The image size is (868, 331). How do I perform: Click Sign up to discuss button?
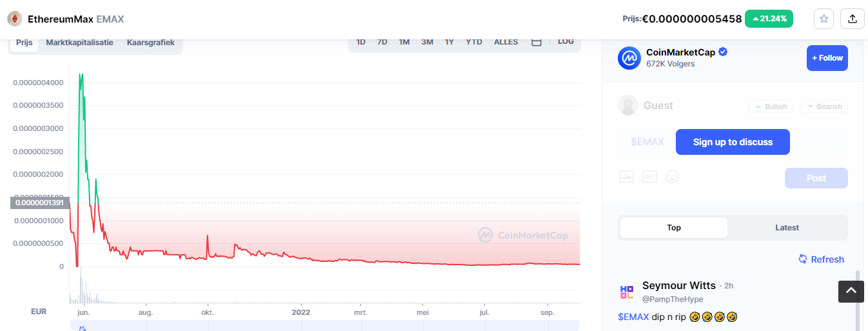click(x=733, y=142)
